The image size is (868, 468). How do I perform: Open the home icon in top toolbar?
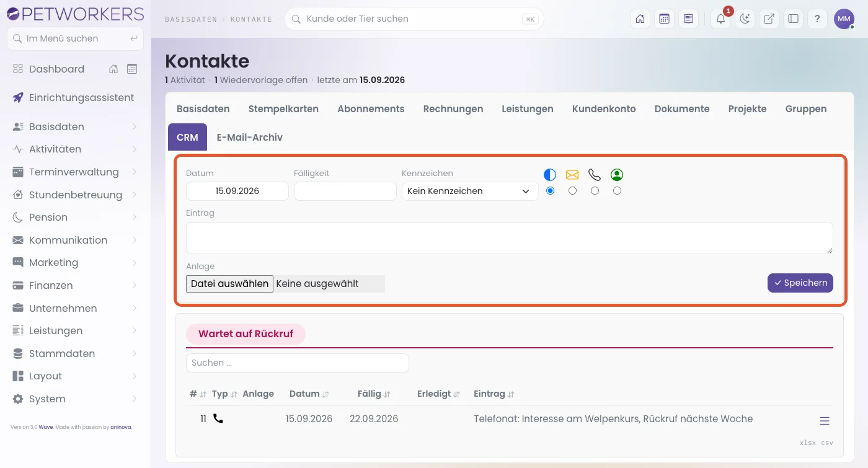640,19
